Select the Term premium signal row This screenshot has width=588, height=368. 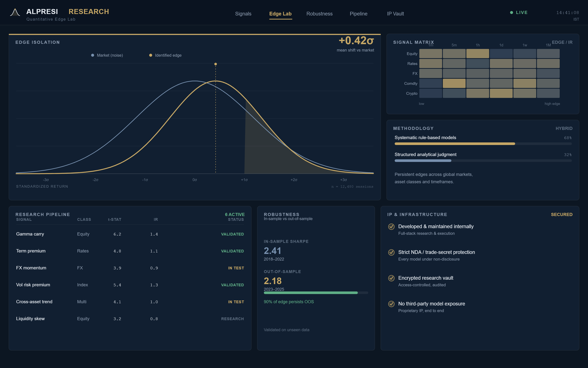[x=130, y=251]
